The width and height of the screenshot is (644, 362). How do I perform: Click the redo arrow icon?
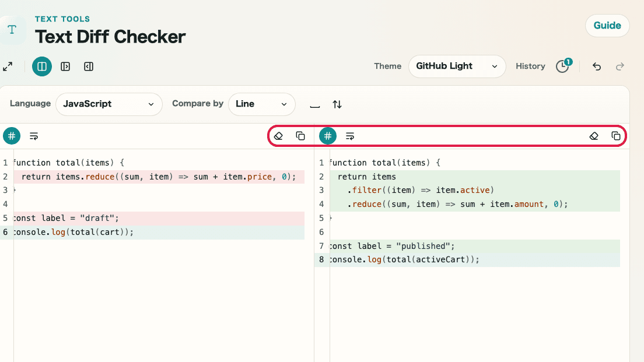click(x=619, y=66)
